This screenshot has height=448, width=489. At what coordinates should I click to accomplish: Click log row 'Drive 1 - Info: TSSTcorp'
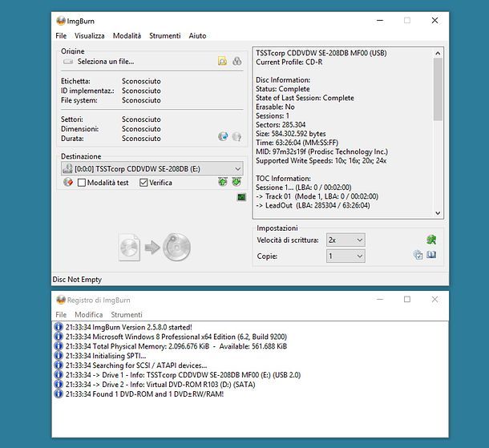coord(183,375)
